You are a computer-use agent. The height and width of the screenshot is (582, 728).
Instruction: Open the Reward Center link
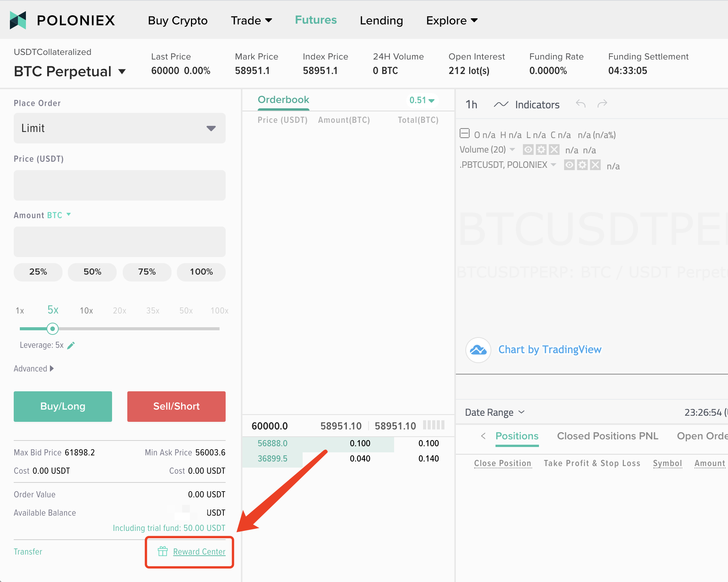coord(199,551)
